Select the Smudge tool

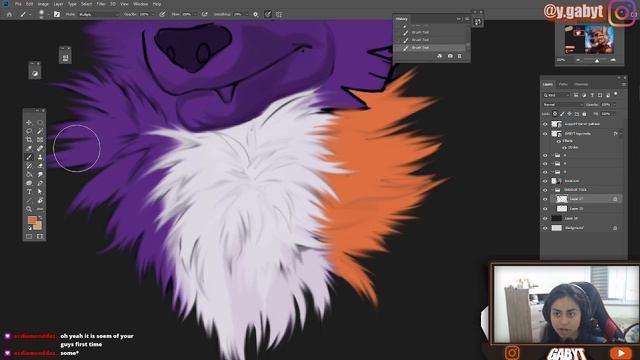pos(40,174)
